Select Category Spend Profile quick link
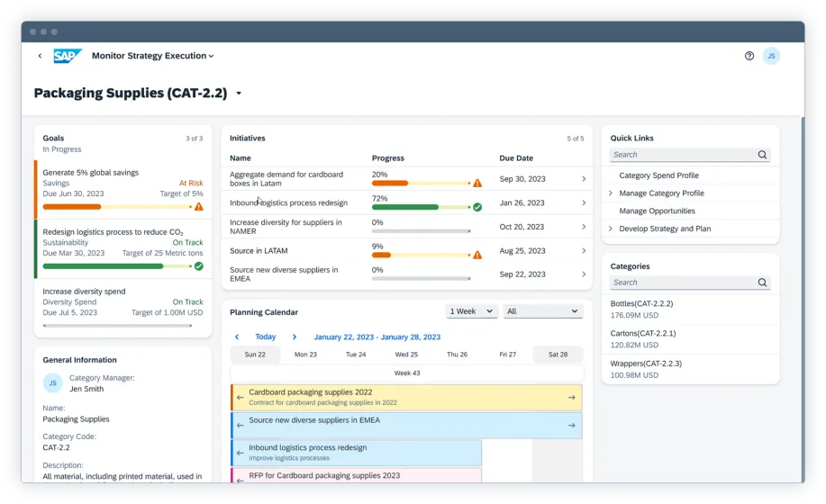This screenshot has height=504, width=826. pyautogui.click(x=658, y=175)
